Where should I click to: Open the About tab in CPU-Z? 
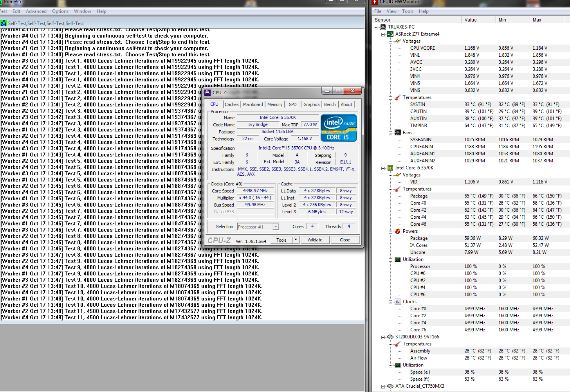tap(346, 104)
